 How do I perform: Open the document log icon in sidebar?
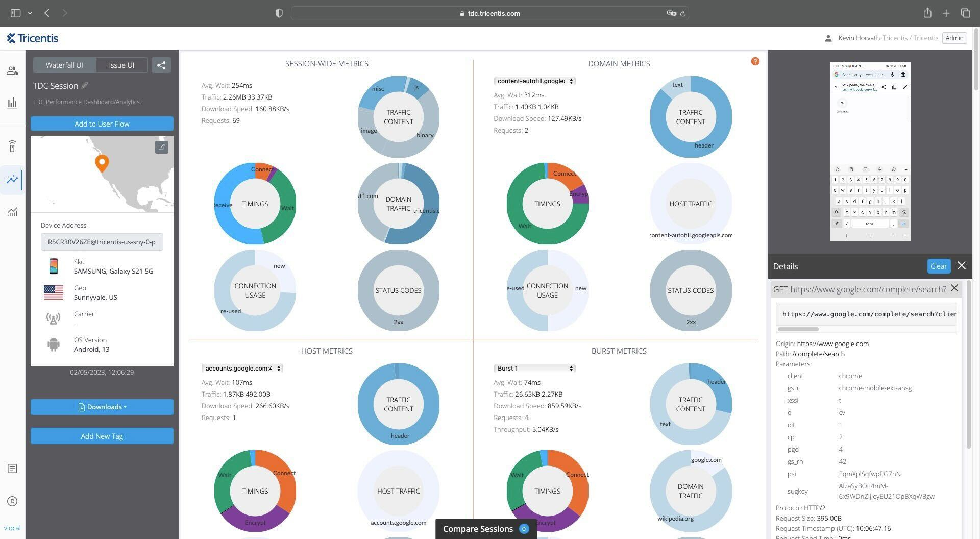point(12,469)
